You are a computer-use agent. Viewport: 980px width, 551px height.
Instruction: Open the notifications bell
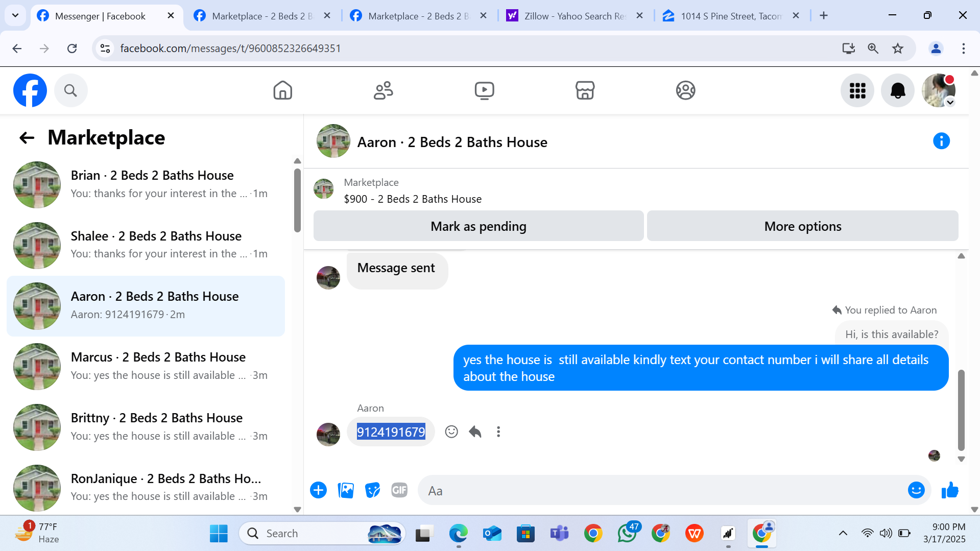coord(898,90)
